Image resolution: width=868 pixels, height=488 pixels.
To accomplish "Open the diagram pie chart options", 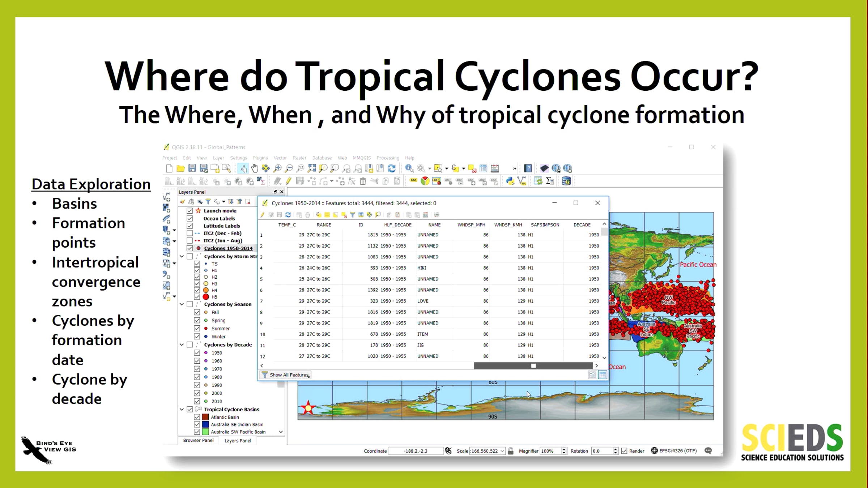I will [x=425, y=181].
